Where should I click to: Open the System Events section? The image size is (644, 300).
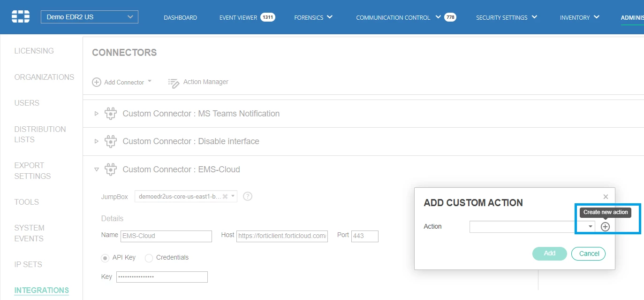click(29, 233)
